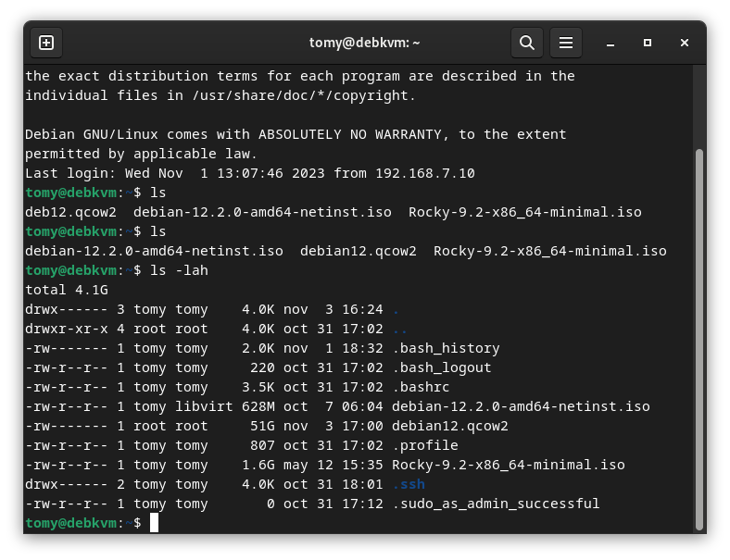The image size is (730, 560).
Task: Click the blinking cursor at the last prompt
Action: 155,523
